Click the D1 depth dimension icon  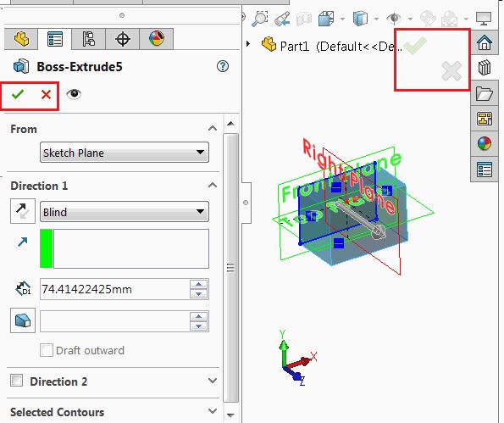23,288
